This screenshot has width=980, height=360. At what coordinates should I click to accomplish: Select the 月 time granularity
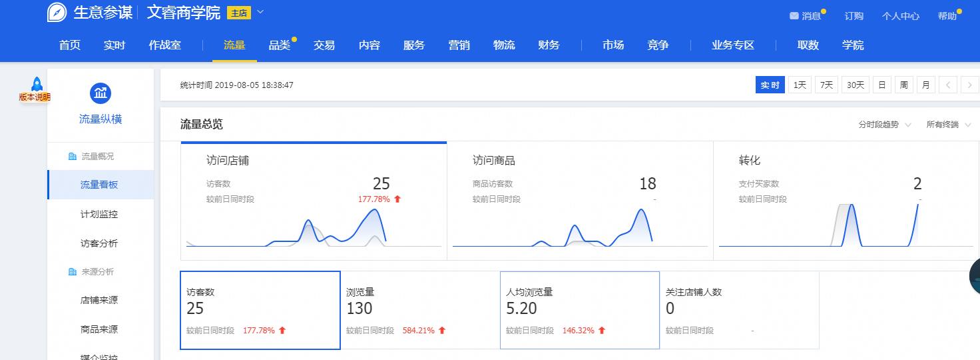click(926, 85)
